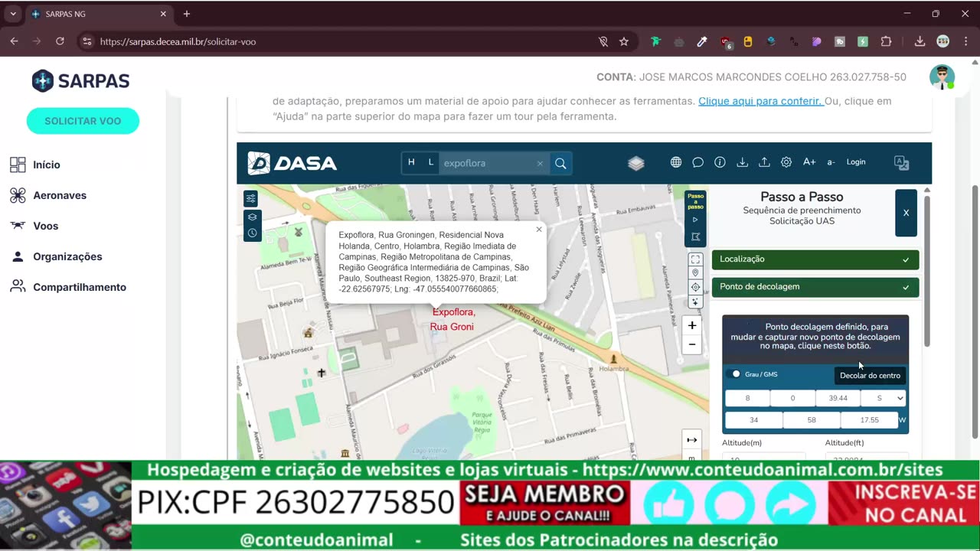980x551 pixels.
Task: Click the Login link in DASA bar
Action: pos(856,162)
